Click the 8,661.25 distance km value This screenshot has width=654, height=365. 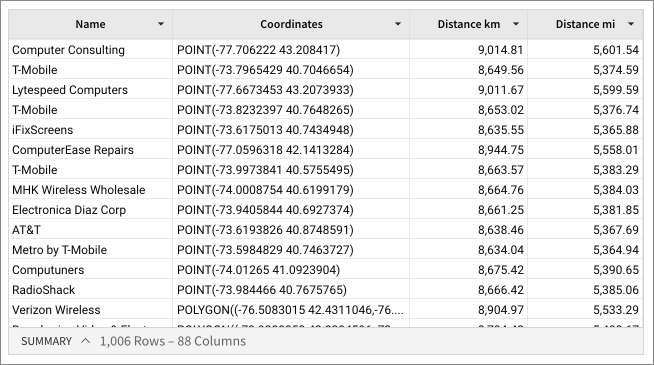[501, 210]
